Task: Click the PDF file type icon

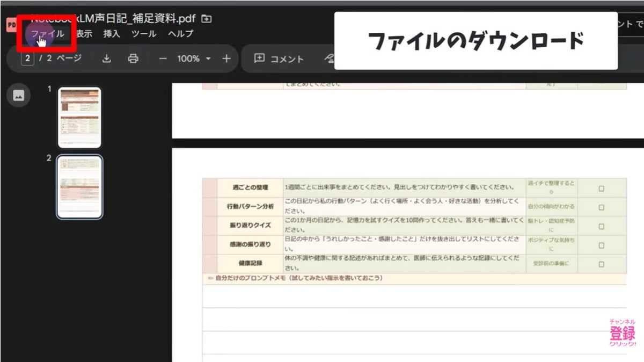Action: 11,25
